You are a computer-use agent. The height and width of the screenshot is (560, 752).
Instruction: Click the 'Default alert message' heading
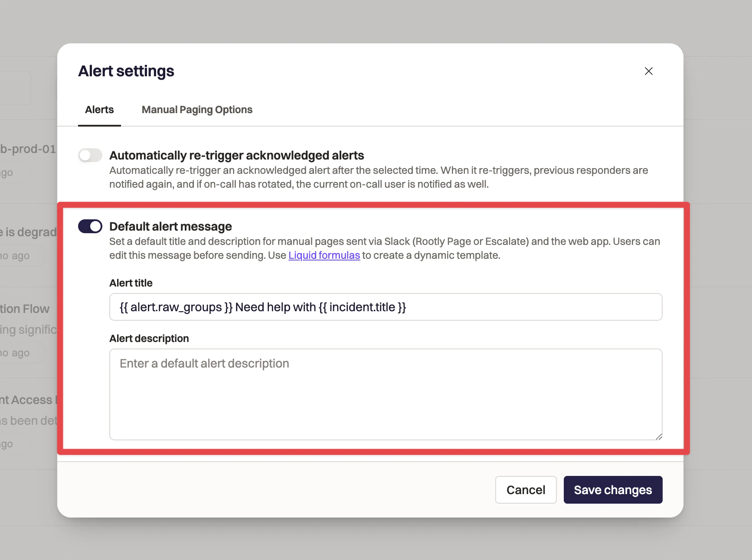tap(170, 226)
